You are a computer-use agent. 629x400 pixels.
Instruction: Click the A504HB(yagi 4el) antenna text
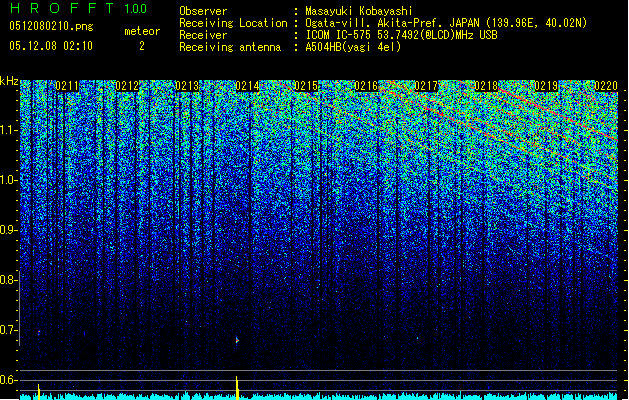(353, 47)
